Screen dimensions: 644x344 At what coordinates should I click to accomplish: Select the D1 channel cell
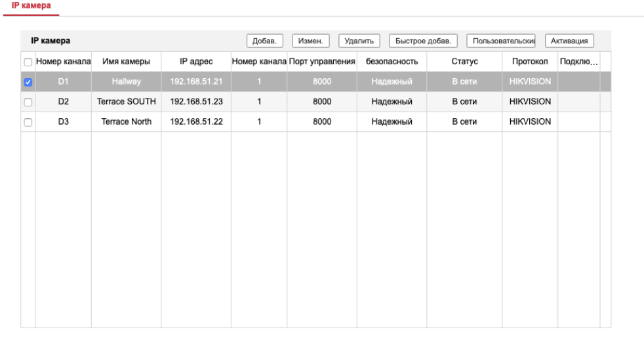63,81
